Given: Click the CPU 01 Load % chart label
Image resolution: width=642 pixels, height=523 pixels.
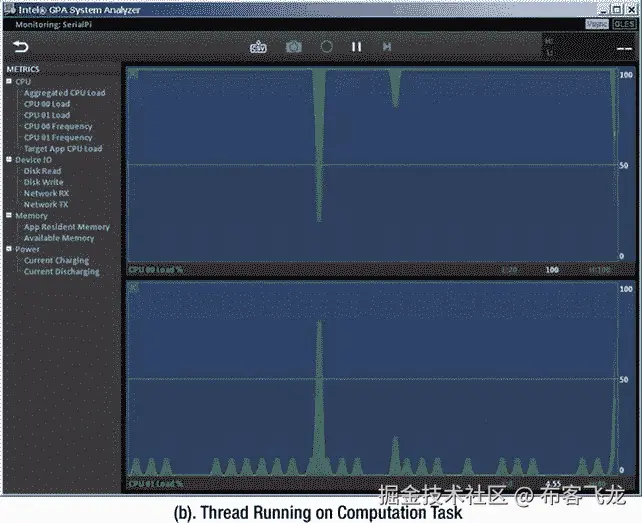Looking at the screenshot, I should pyautogui.click(x=156, y=484).
